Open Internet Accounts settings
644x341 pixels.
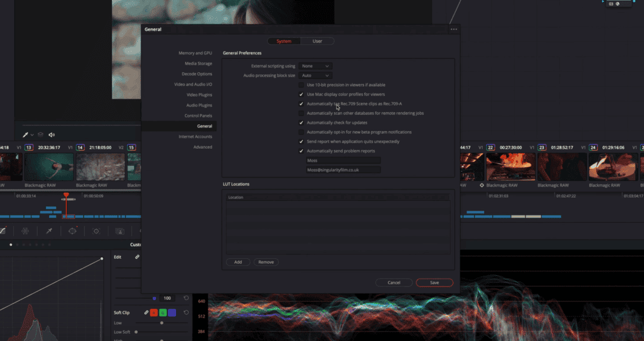click(x=195, y=137)
